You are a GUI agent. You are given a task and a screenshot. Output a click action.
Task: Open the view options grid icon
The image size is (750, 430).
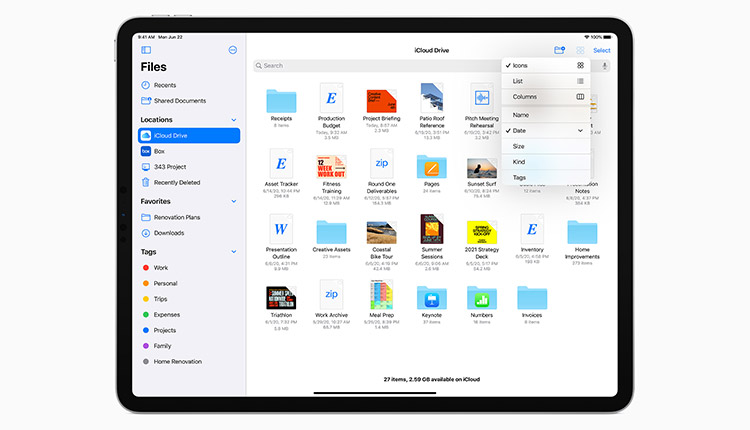[580, 50]
